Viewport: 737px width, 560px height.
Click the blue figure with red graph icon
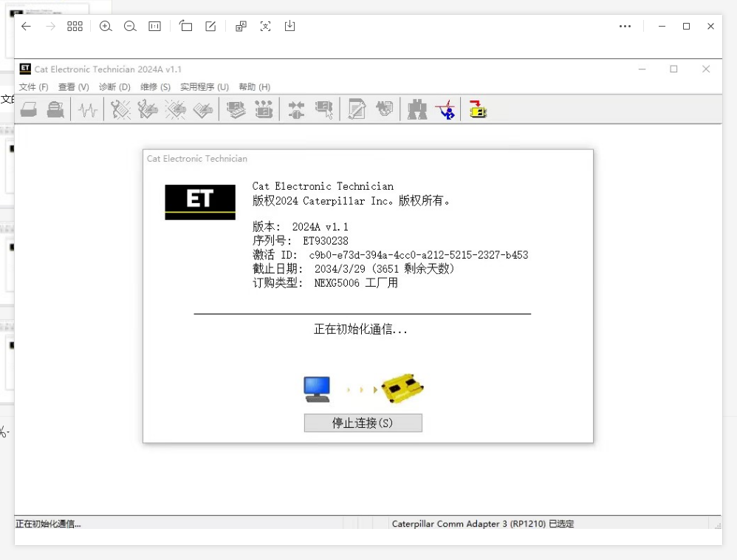coord(445,109)
